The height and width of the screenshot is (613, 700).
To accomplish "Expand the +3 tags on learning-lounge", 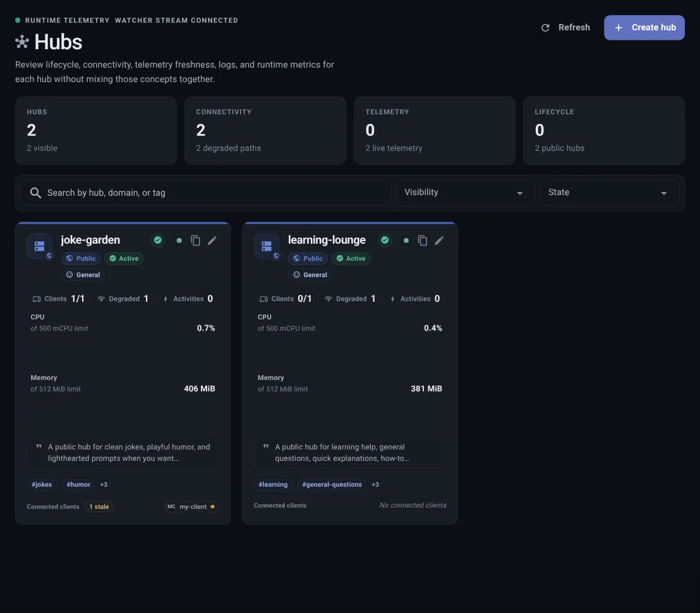I will tap(375, 484).
